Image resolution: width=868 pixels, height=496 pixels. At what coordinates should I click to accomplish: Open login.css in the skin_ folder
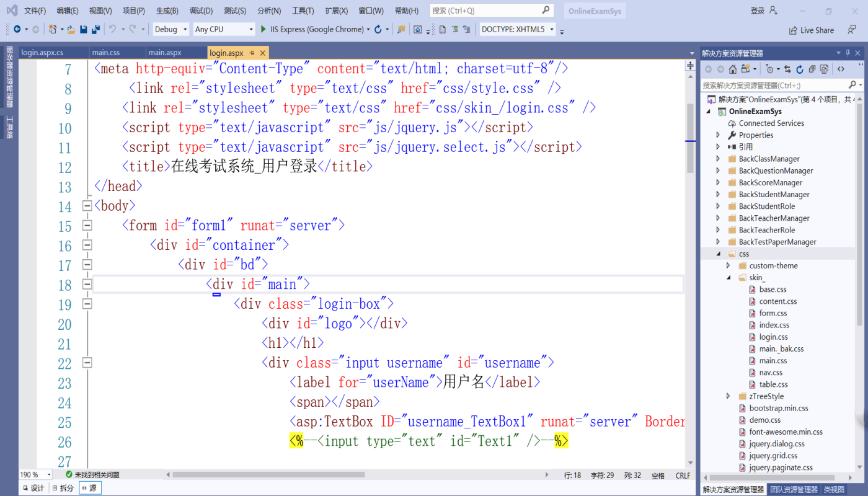pos(773,337)
